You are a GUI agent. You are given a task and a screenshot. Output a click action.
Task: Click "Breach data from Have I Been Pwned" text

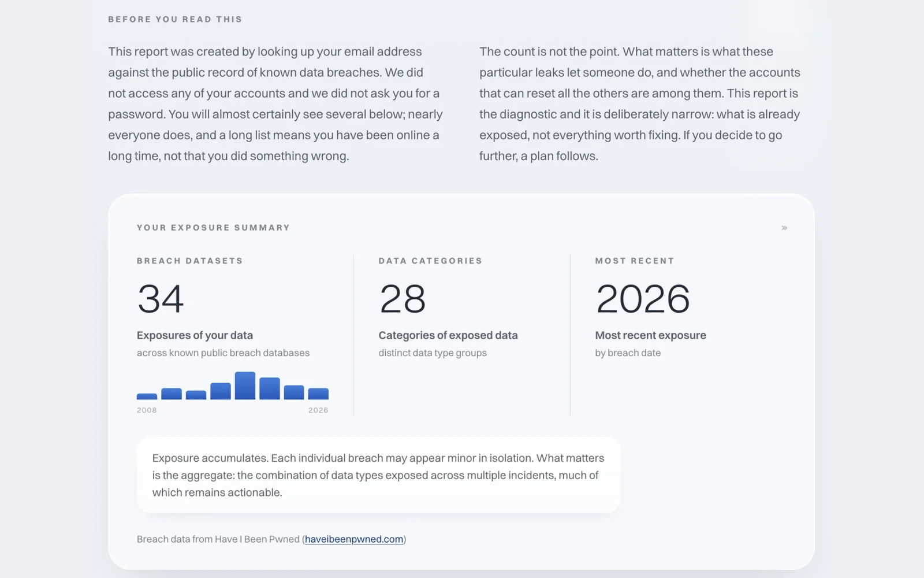(x=218, y=539)
